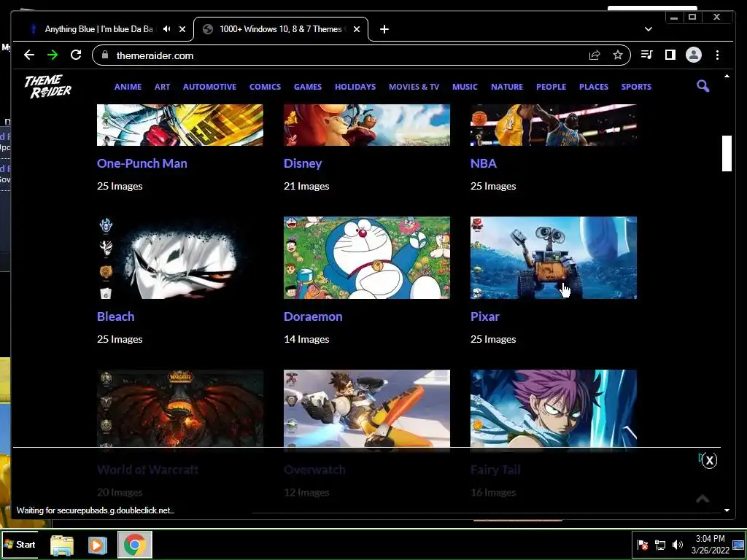Open the ART category menu
The height and width of the screenshot is (560, 747).
[x=162, y=87]
